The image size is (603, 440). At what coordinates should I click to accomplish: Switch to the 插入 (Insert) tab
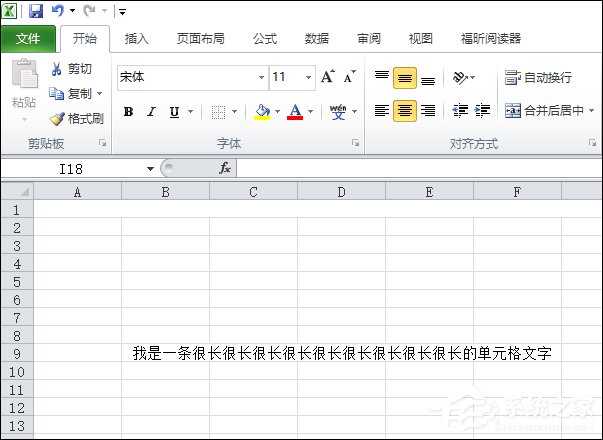click(136, 39)
